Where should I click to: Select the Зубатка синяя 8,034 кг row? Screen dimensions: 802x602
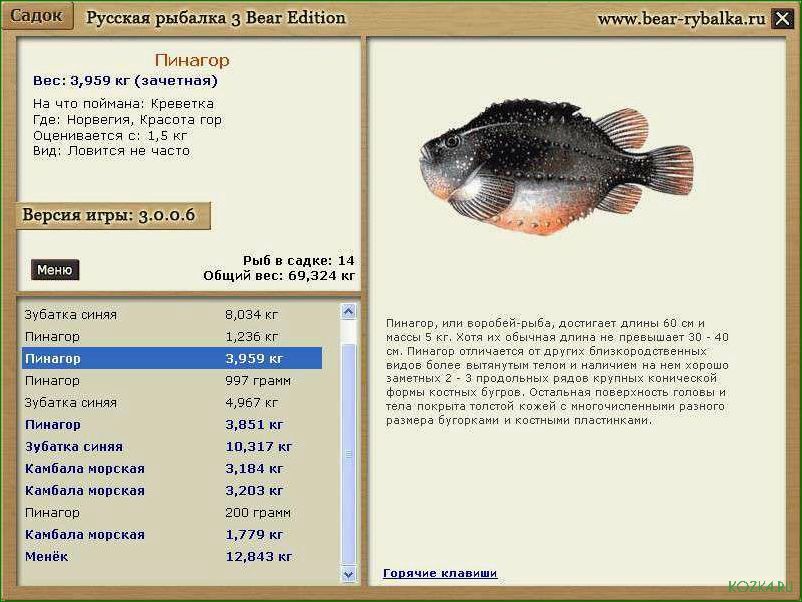[172, 315]
